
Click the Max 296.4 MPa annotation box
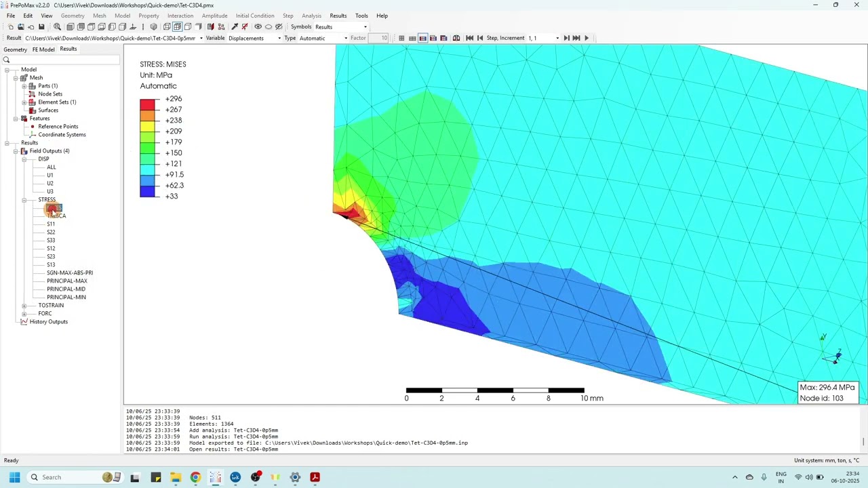point(828,392)
